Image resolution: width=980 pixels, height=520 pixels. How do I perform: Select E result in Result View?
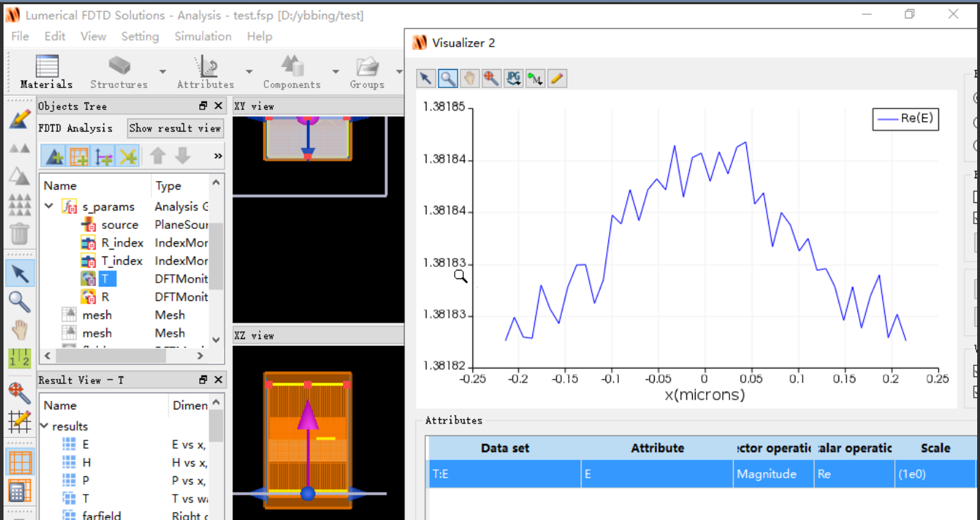coord(86,444)
